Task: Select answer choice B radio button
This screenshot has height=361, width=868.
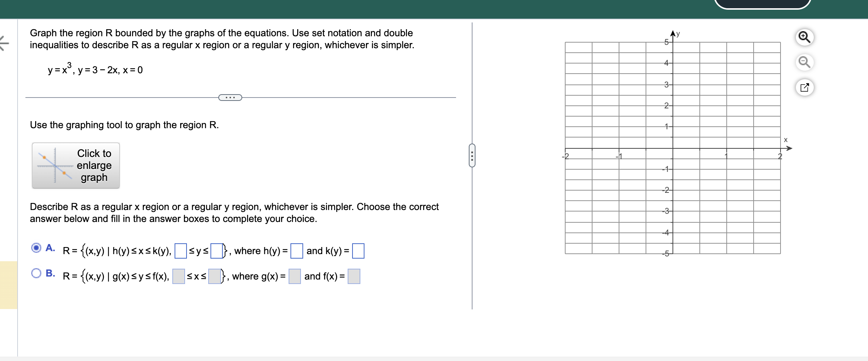Action: pos(36,273)
